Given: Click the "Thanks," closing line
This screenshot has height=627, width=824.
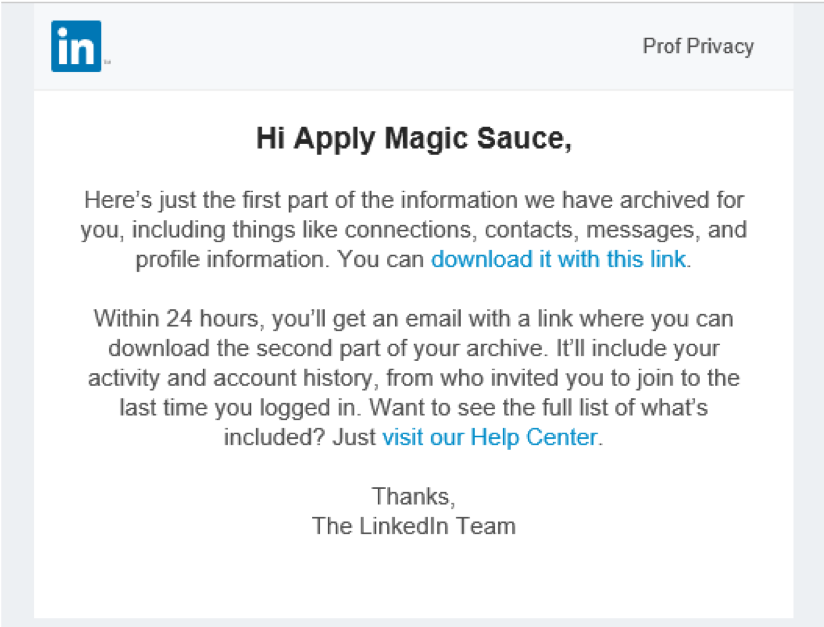Looking at the screenshot, I should (x=414, y=495).
